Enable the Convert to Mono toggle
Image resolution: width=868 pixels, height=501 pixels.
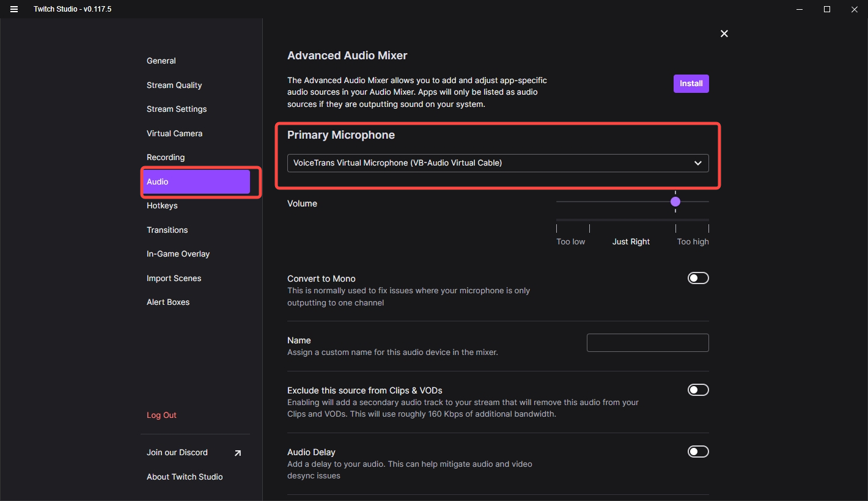[x=698, y=278]
